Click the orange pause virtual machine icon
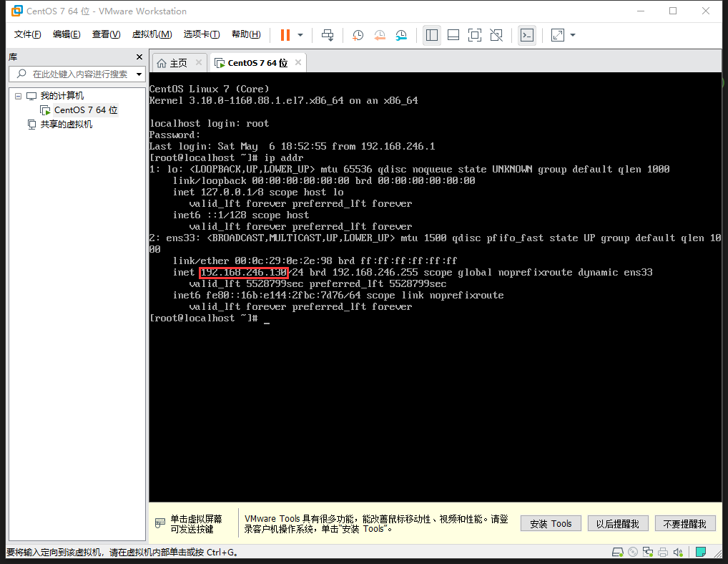Screen dimensions: 728x564 coord(285,35)
